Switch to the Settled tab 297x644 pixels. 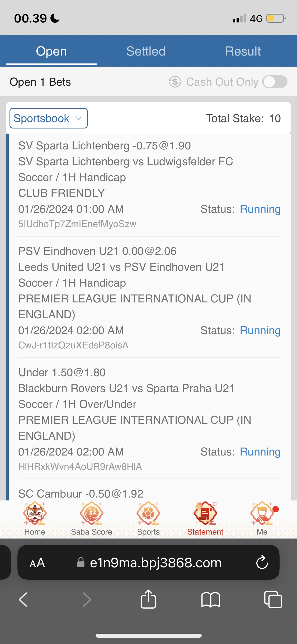(x=146, y=51)
